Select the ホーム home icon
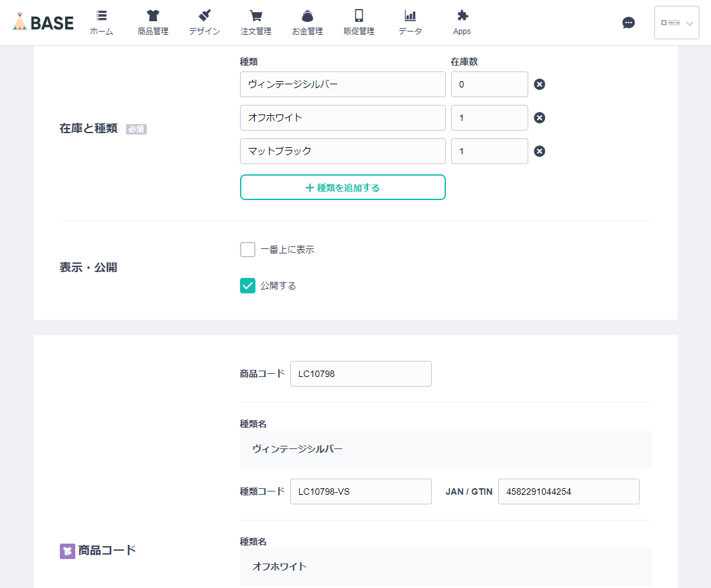The height and width of the screenshot is (588, 711). point(101,16)
